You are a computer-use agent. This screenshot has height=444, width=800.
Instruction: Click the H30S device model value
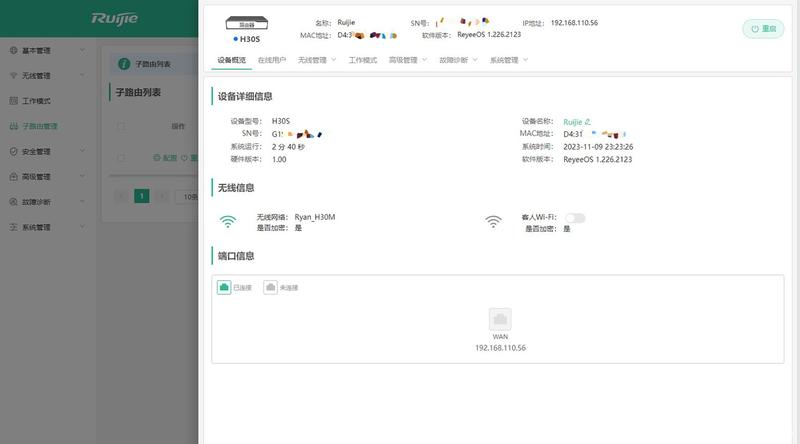tap(281, 121)
